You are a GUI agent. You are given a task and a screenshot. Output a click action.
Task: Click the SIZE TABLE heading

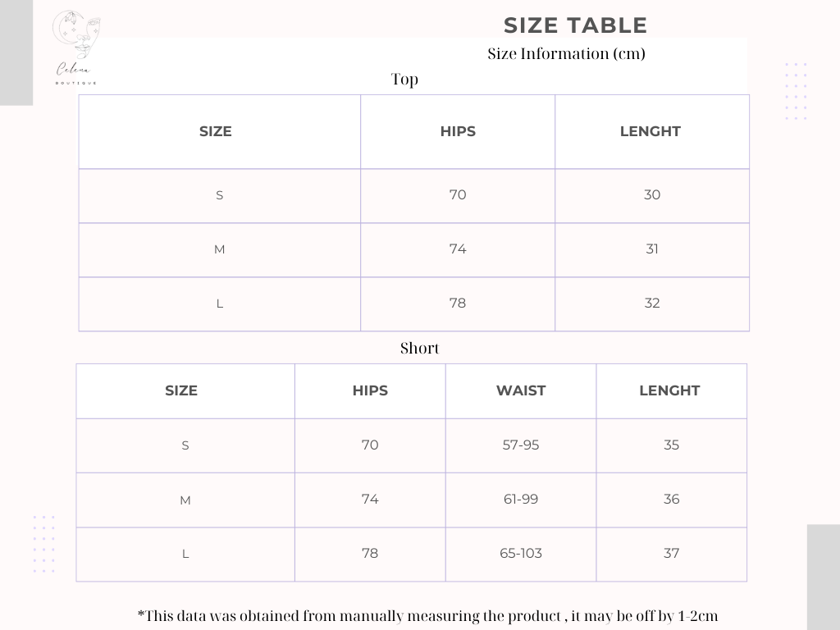tap(575, 25)
